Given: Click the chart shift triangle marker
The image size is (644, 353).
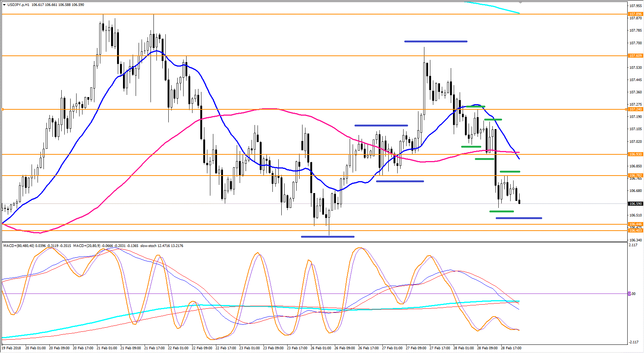Looking at the screenshot, I should click(520, 3).
